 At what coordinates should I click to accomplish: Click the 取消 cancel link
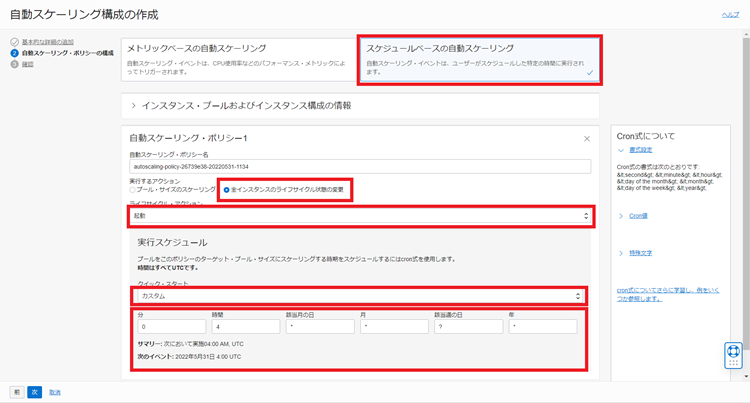[56, 392]
